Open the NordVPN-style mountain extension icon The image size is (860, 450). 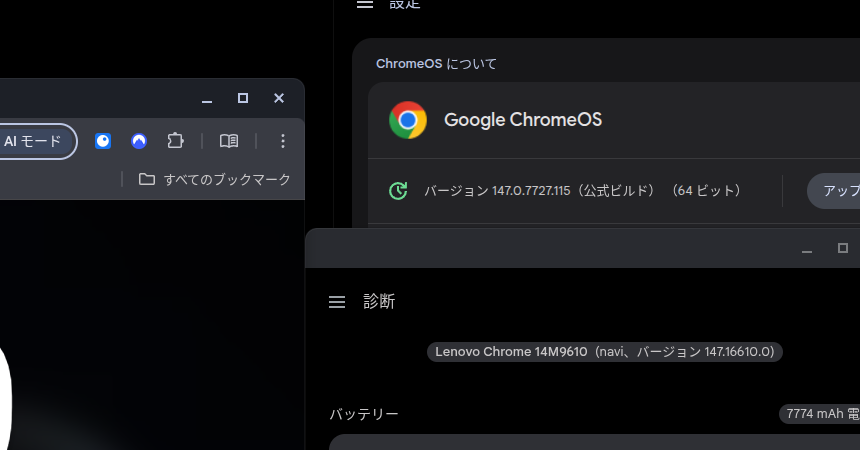(x=139, y=141)
